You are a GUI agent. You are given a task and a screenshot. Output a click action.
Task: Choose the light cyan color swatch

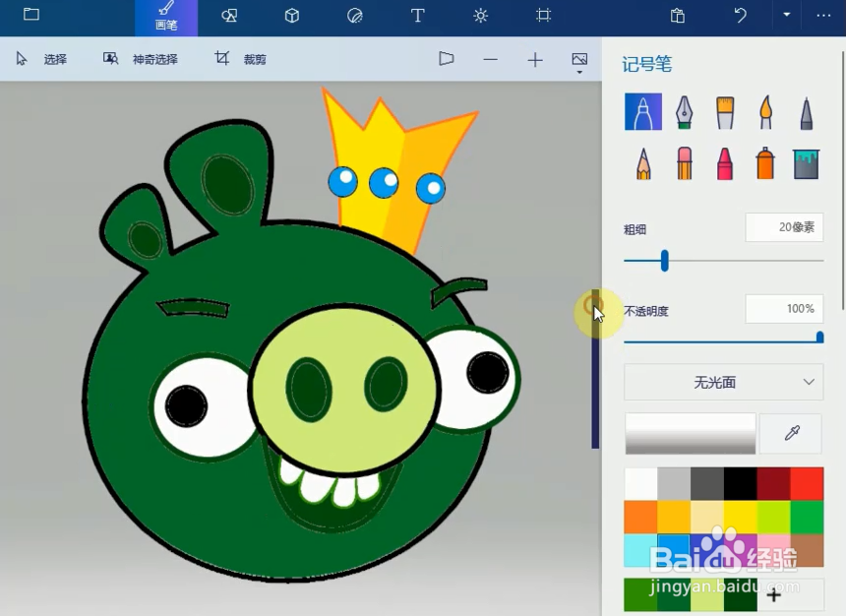coord(641,550)
